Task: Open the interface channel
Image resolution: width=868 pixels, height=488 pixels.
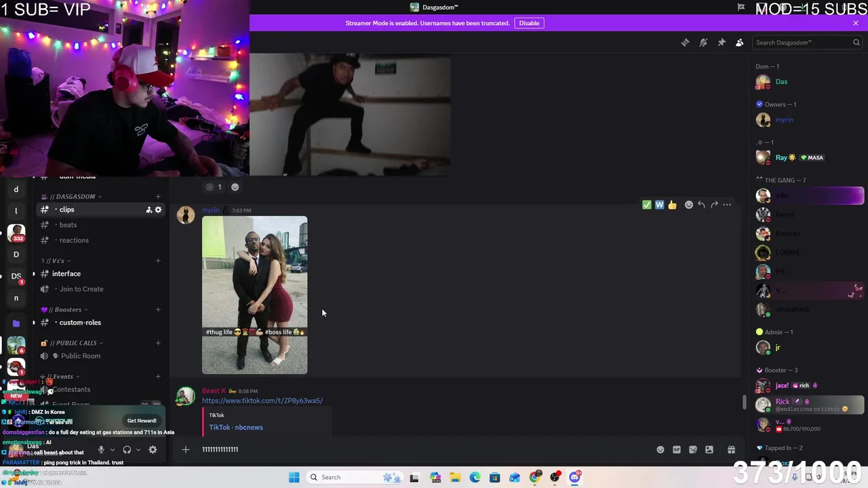Action: tap(100, 274)
